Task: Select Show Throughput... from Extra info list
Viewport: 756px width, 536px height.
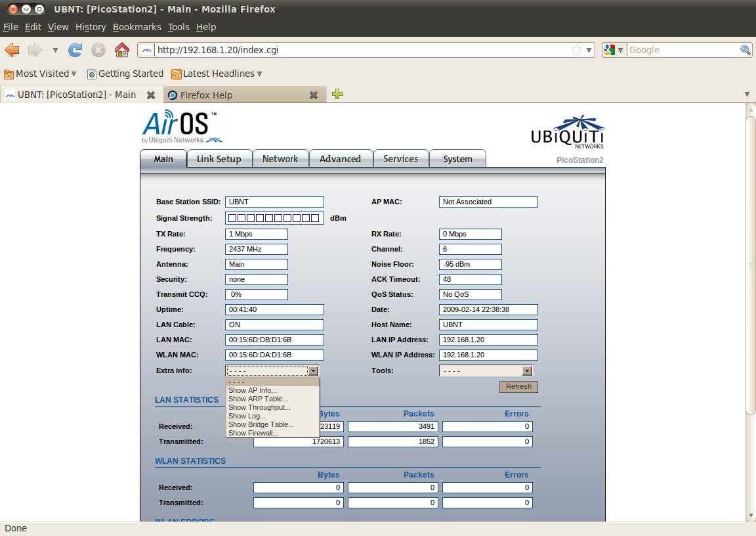Action: pos(258,407)
